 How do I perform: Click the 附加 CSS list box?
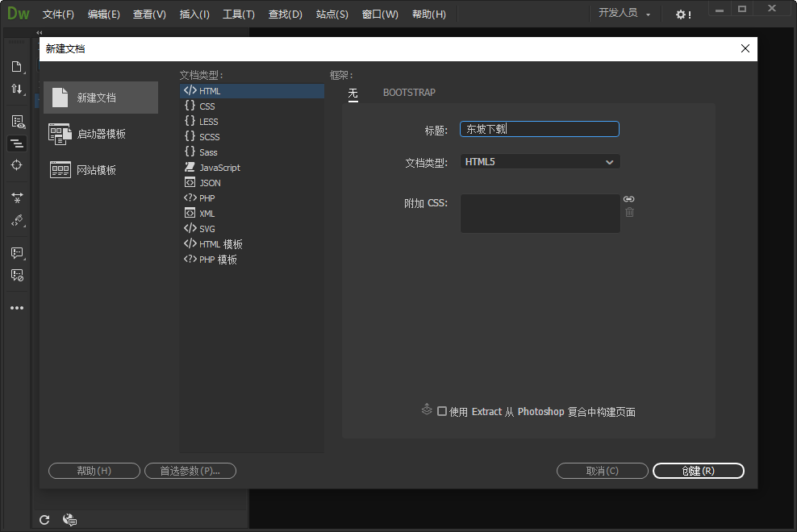click(x=540, y=214)
